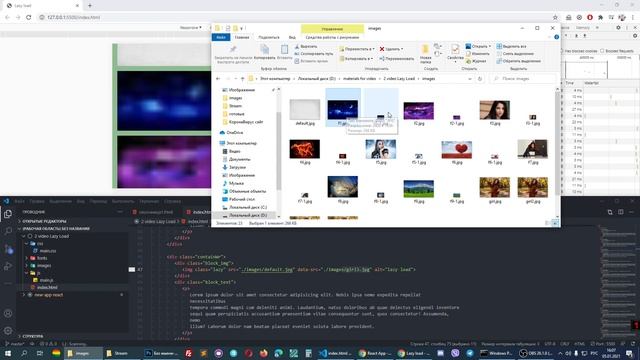Click Cut (Вырезать) in Explorer ribbon
The height and width of the screenshot is (360, 640).
pyautogui.click(x=306, y=47)
